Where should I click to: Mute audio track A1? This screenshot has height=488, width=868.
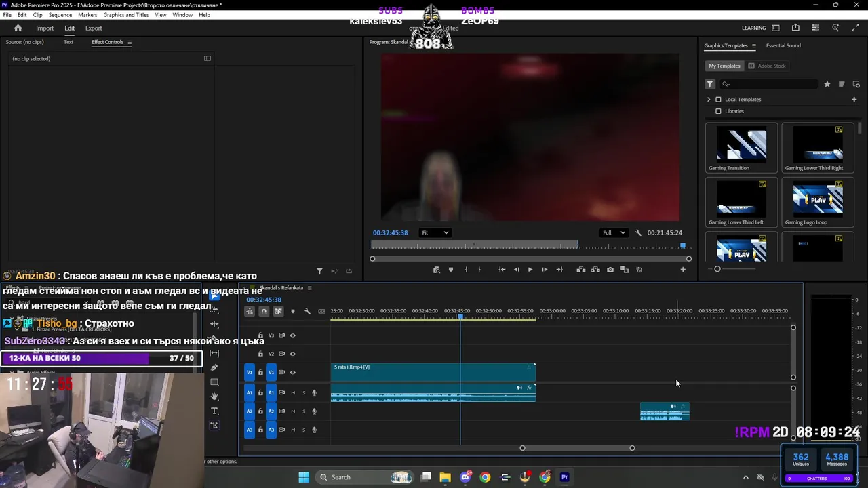pyautogui.click(x=293, y=392)
